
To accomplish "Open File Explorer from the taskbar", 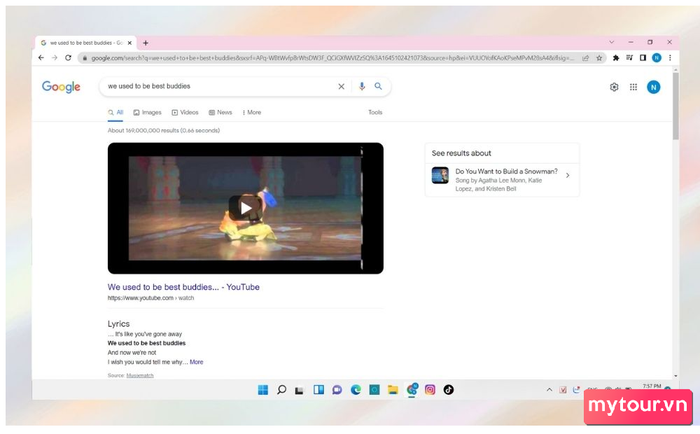I will [x=393, y=390].
